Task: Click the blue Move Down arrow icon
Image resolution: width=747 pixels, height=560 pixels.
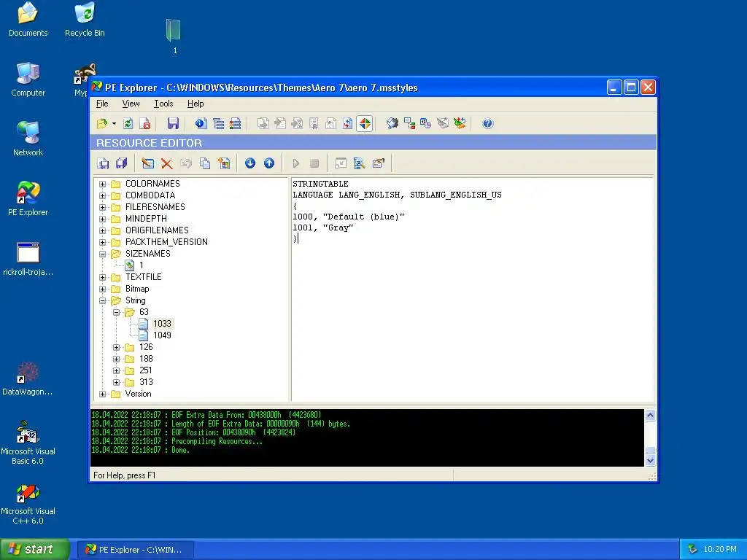Action: click(x=250, y=163)
